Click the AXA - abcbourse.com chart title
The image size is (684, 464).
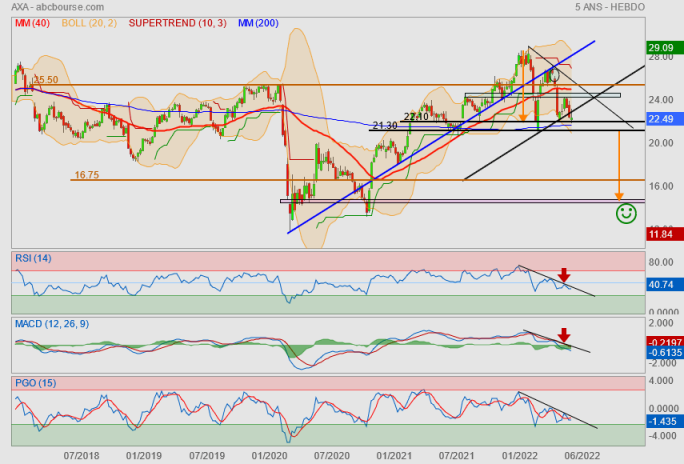coord(58,7)
